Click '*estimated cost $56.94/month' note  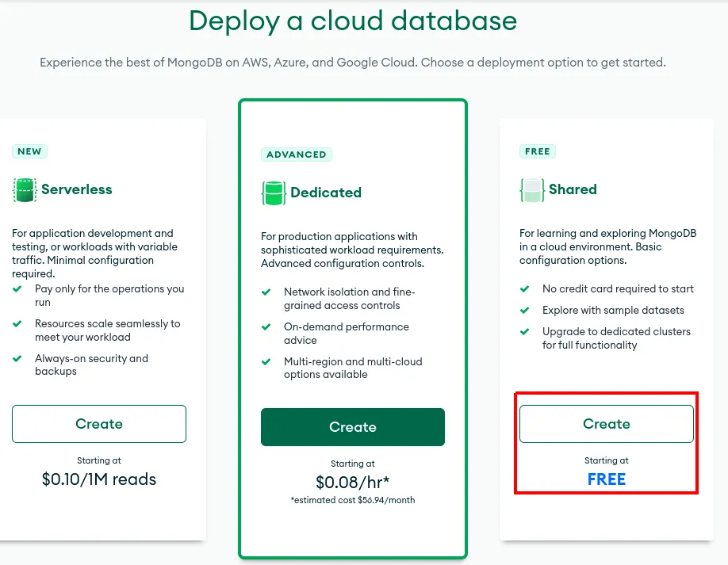pos(352,500)
